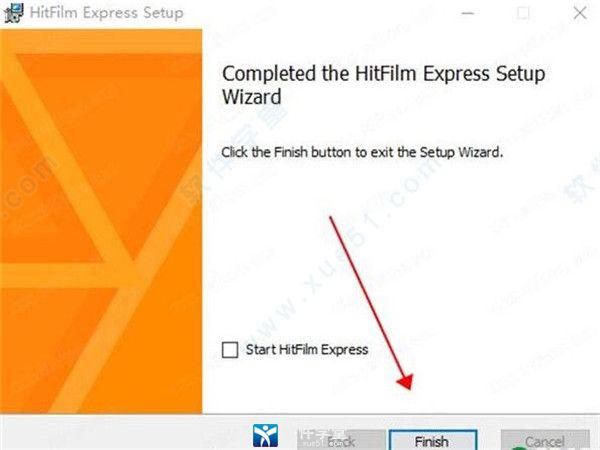Viewport: 600px width, 450px height.
Task: Click Finish to exit the wizard
Action: tap(432, 440)
